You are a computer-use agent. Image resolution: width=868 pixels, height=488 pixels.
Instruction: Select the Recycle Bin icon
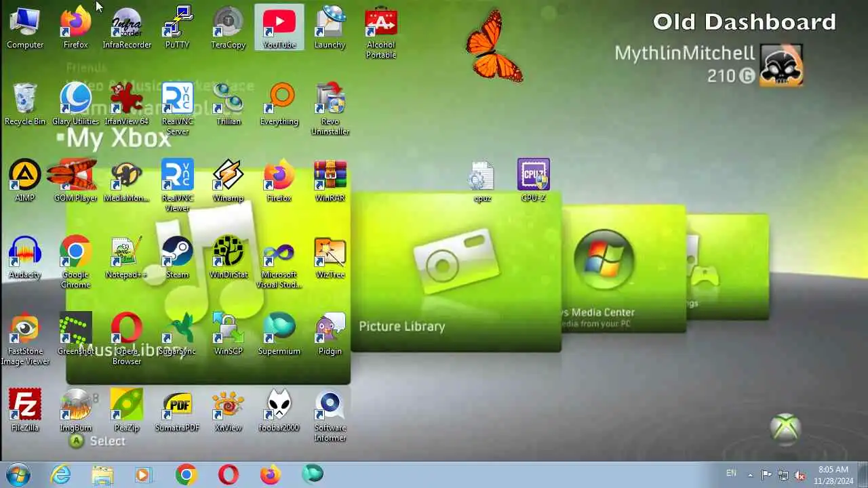click(x=25, y=104)
